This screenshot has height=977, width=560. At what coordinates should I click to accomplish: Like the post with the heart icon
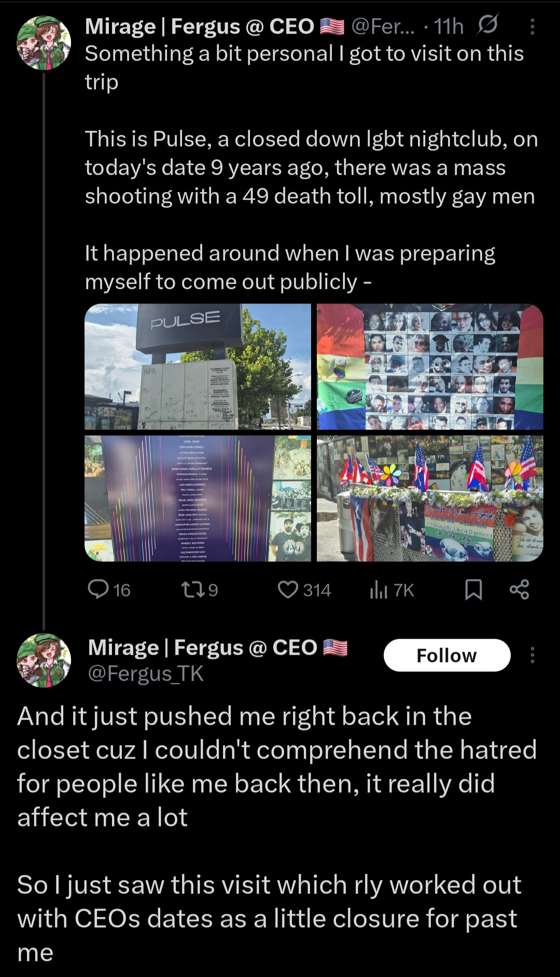coord(288,589)
